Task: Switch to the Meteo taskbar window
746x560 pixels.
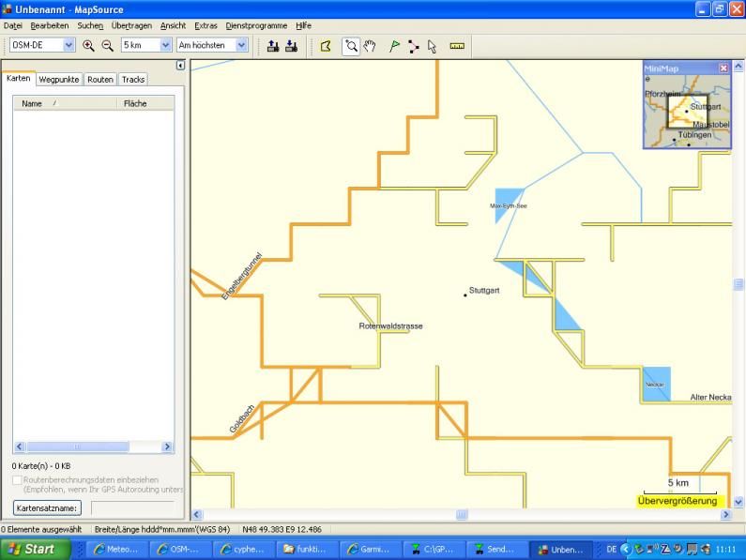Action: [x=116, y=549]
